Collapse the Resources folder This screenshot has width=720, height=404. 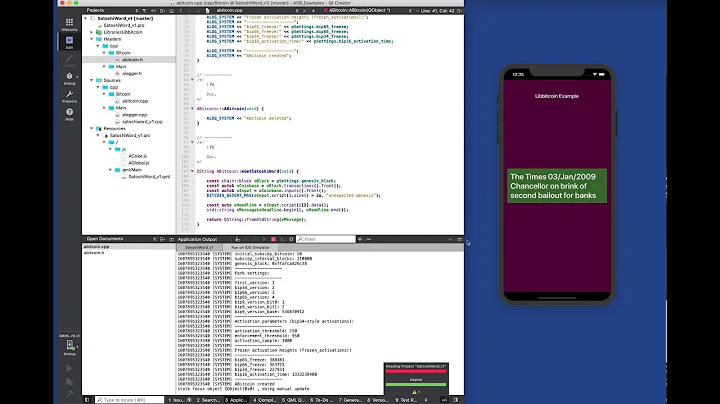click(x=91, y=129)
